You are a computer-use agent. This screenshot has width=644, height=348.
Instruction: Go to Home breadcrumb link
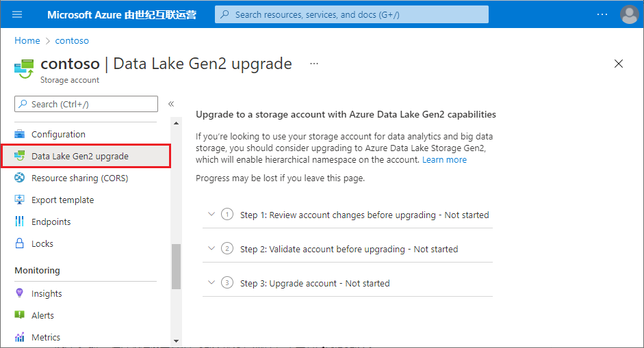click(27, 41)
